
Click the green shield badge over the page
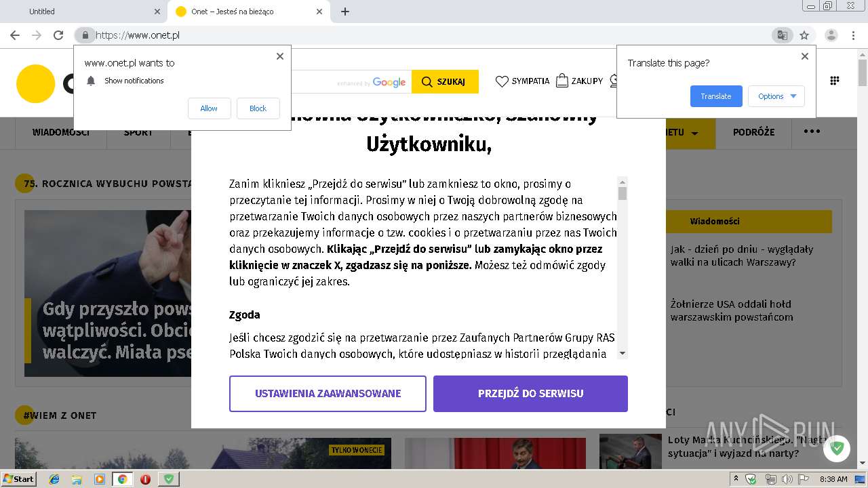pos(837,448)
